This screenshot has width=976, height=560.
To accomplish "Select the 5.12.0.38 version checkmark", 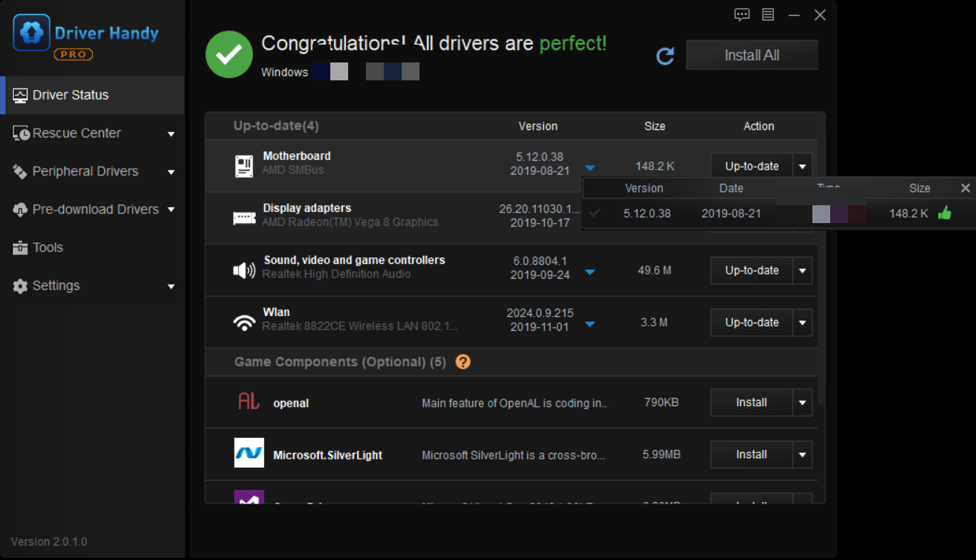I will pyautogui.click(x=594, y=213).
